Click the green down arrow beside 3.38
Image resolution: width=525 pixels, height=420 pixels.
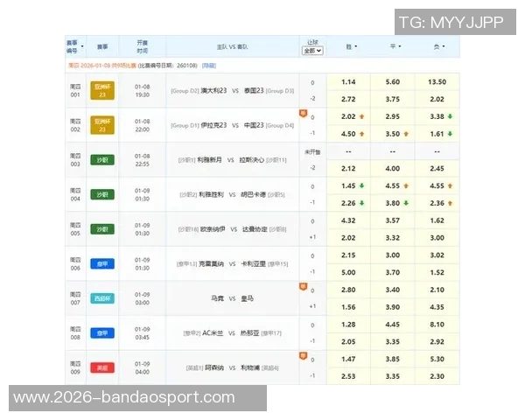(x=450, y=116)
